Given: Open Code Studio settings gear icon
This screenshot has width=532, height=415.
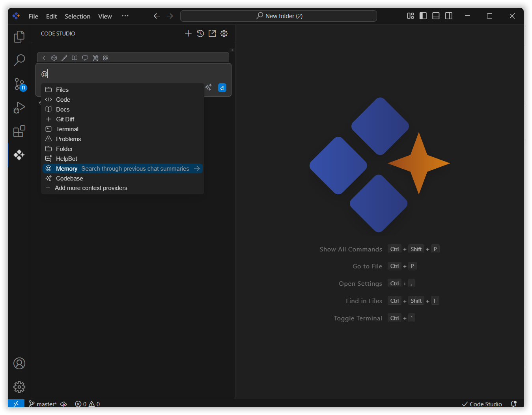Looking at the screenshot, I should (224, 33).
